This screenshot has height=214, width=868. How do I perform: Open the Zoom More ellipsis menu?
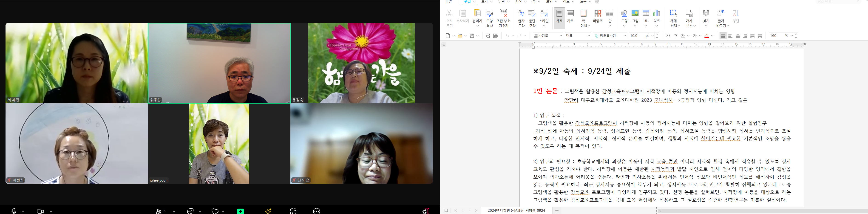pos(317,211)
